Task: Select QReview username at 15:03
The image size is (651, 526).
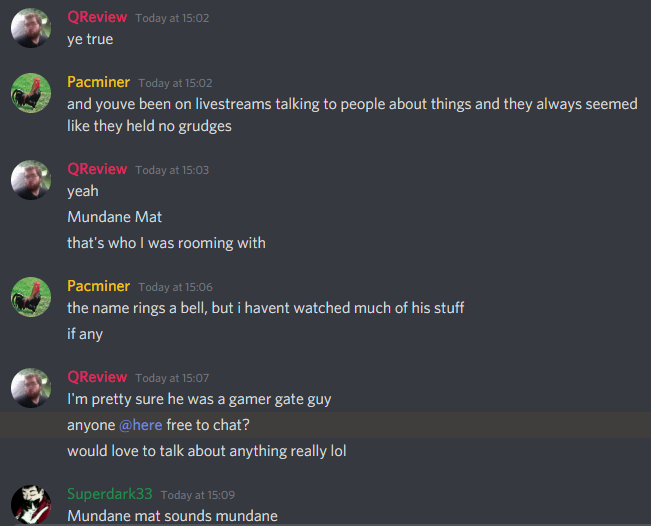Action: [x=97, y=169]
